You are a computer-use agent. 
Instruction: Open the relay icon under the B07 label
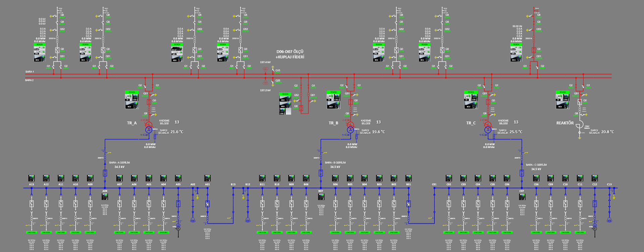click(x=321, y=197)
